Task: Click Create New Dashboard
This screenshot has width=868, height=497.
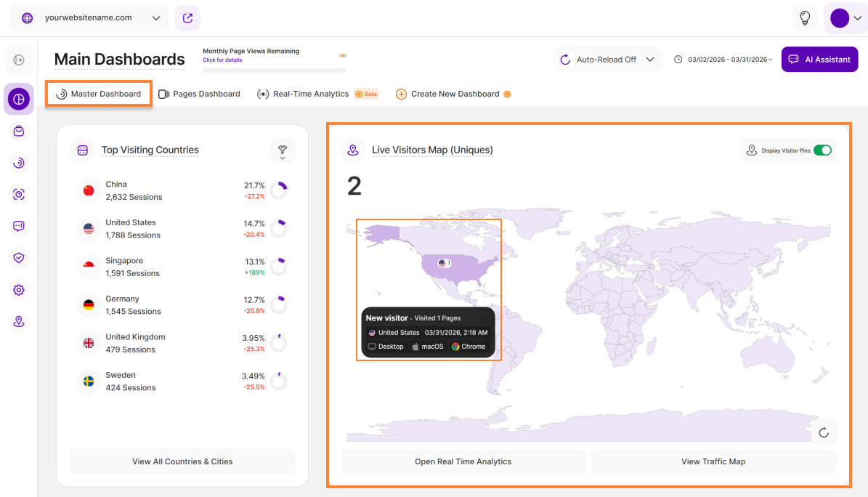Action: click(453, 94)
